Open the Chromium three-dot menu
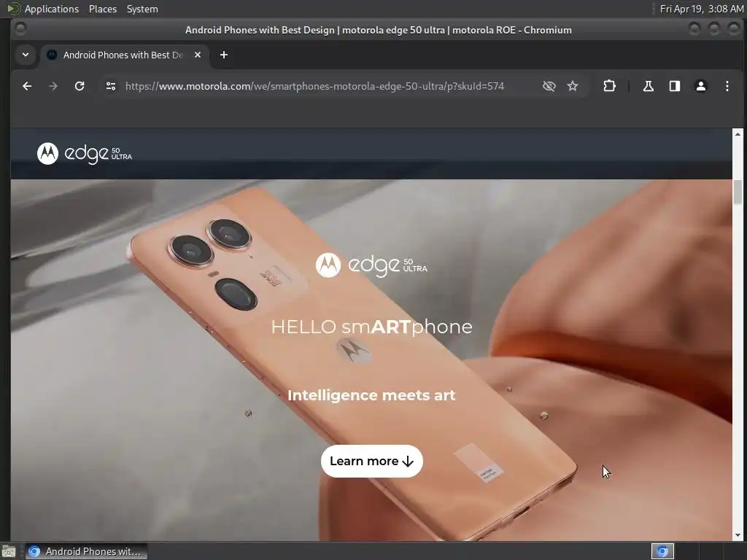This screenshot has height=560, width=747. [x=727, y=86]
